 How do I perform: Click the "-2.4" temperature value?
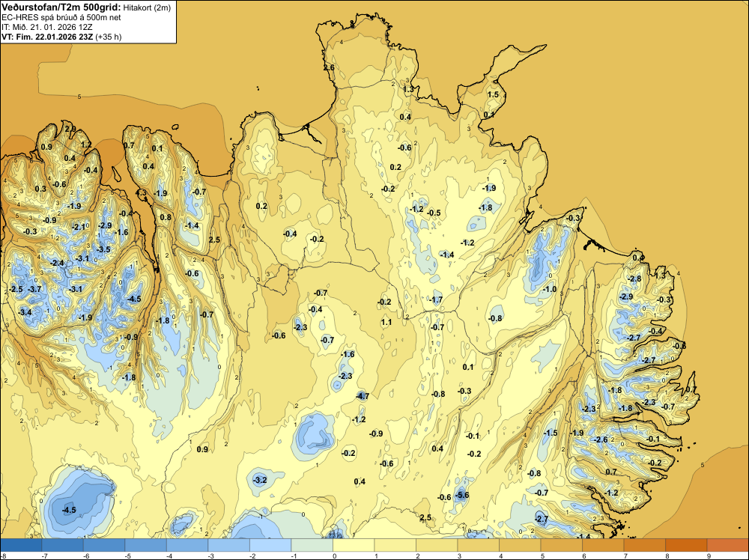(x=57, y=263)
